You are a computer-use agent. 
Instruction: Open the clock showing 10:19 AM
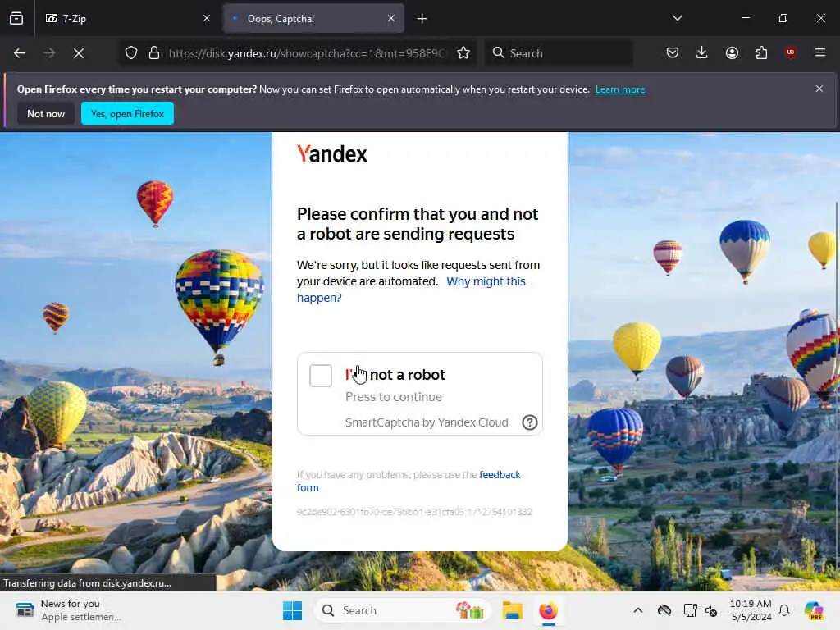751,610
